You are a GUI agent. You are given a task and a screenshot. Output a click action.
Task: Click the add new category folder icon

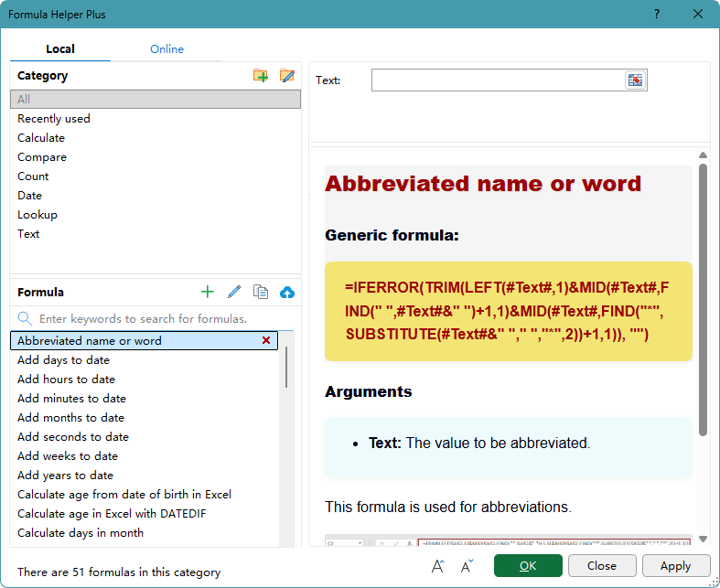(x=261, y=75)
